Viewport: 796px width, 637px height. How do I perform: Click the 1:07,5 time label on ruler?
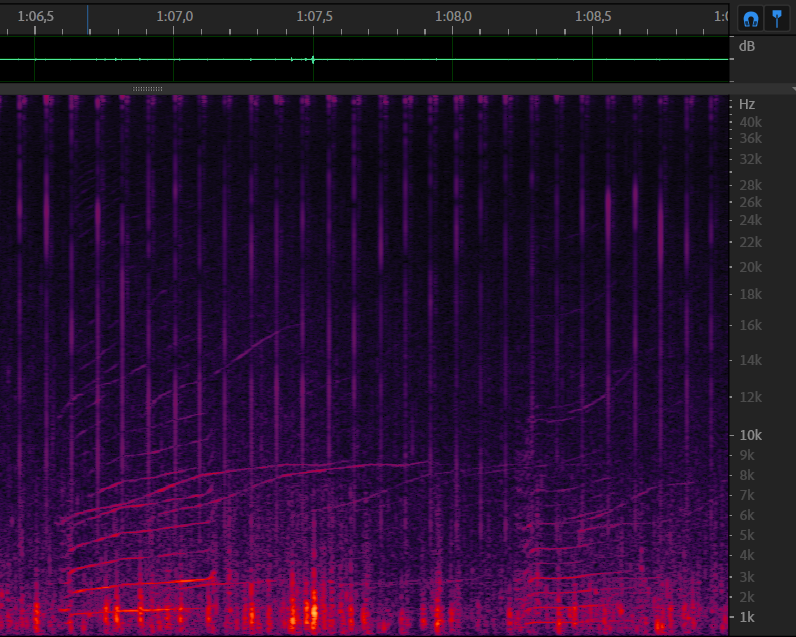(x=314, y=16)
